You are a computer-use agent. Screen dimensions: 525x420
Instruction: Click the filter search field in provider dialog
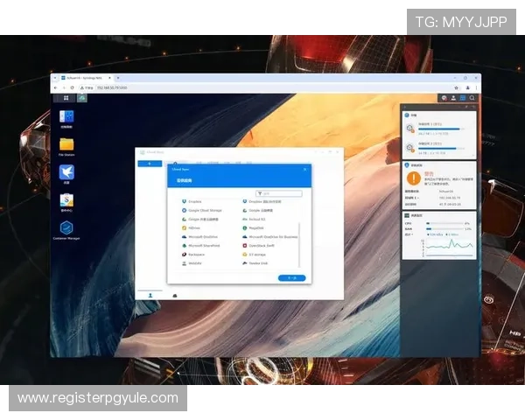[279, 193]
